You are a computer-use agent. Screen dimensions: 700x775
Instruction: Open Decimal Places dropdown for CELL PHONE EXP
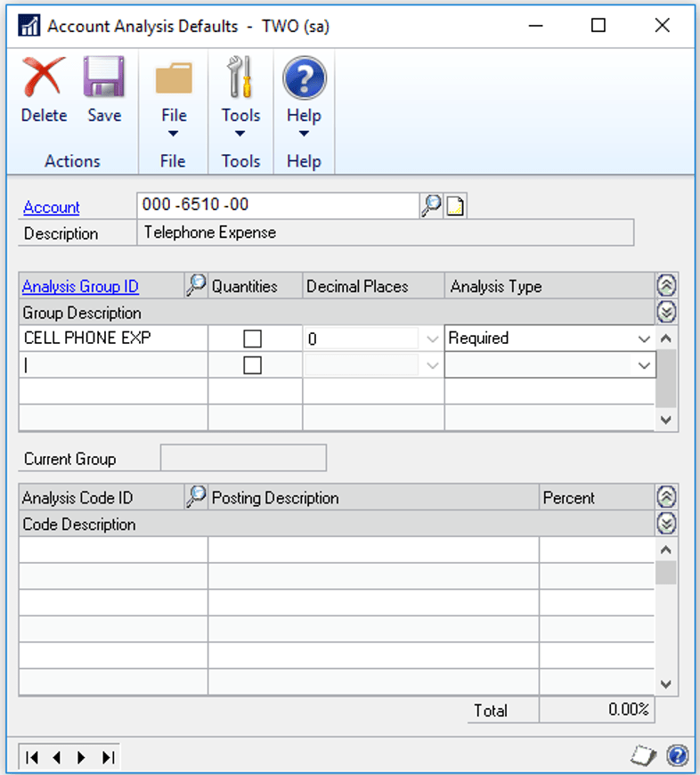tap(432, 339)
